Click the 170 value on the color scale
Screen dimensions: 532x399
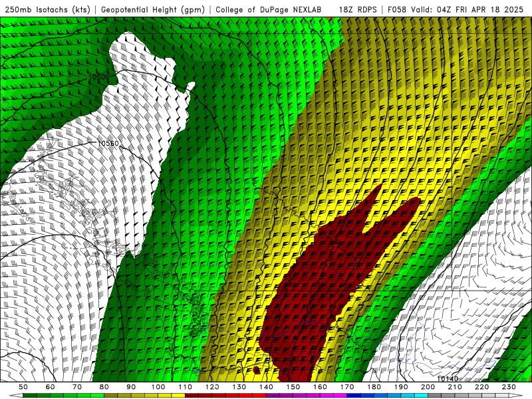pos(346,387)
